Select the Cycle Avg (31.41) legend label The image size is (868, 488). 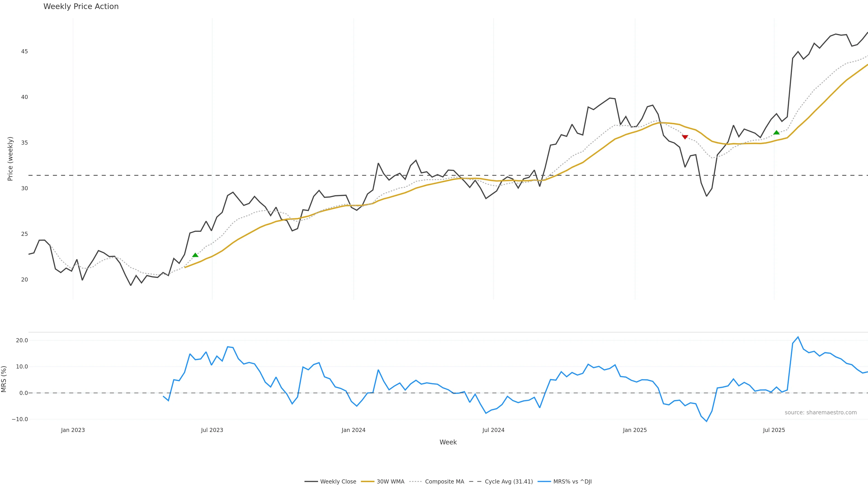[x=508, y=482]
